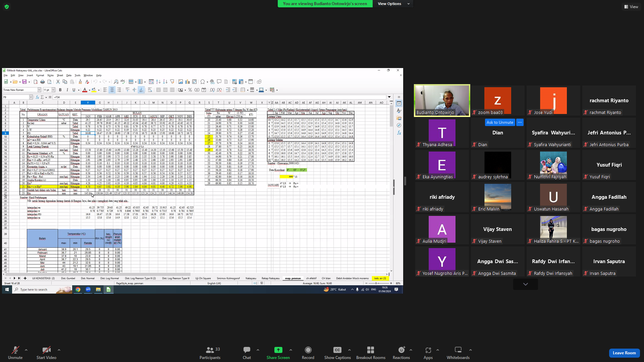Open the Borders dropdown arrow in Calc
The image size is (644, 362).
pyautogui.click(x=248, y=90)
